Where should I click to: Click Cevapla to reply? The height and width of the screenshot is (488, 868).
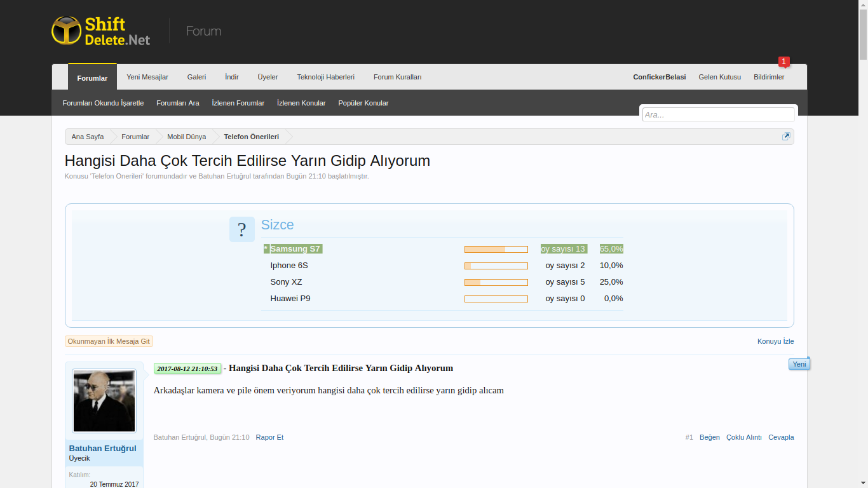point(781,437)
